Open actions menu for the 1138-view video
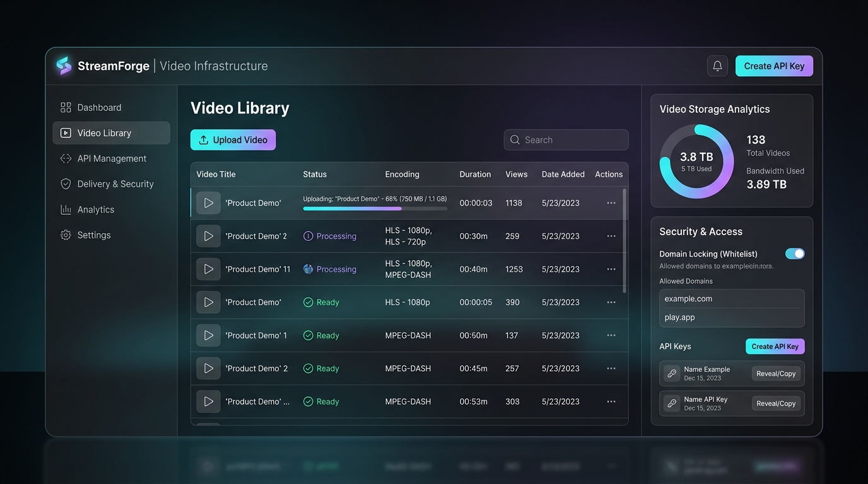Screen dimensions: 868x484 pos(611,203)
